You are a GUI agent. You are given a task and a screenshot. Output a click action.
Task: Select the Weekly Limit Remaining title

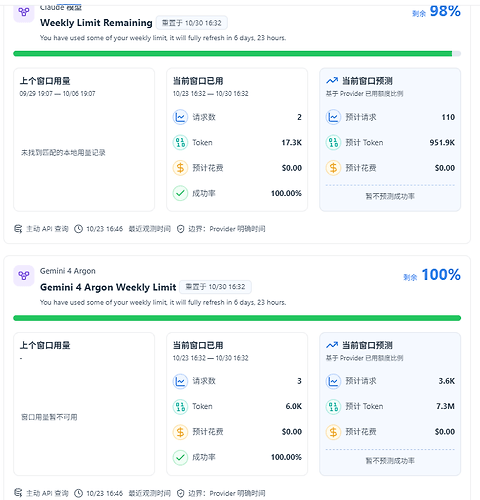pos(96,23)
